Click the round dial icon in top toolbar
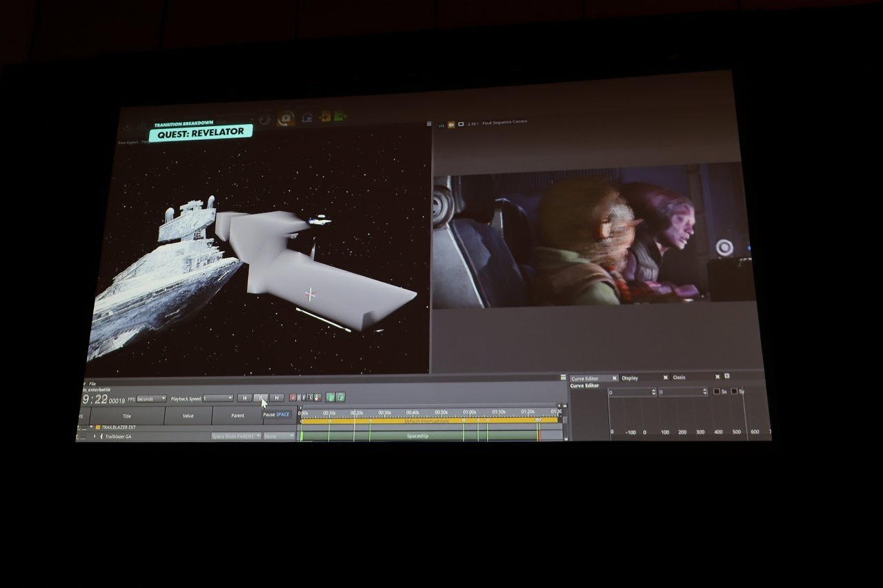 click(265, 119)
